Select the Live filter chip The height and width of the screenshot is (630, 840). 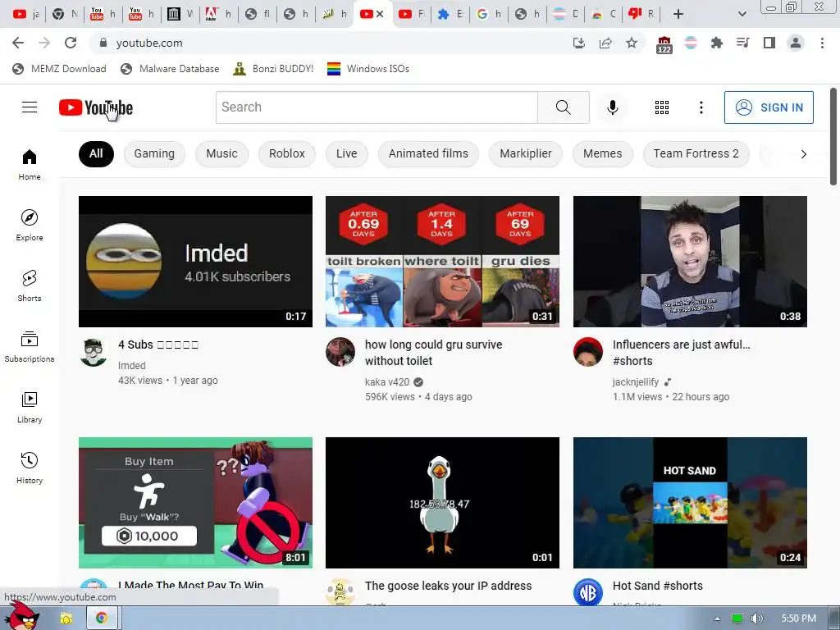(347, 153)
